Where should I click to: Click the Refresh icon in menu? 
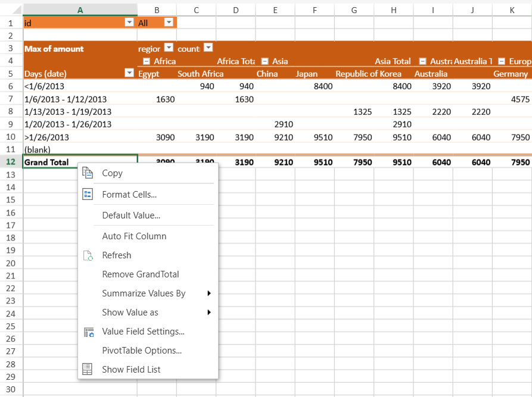(x=88, y=255)
